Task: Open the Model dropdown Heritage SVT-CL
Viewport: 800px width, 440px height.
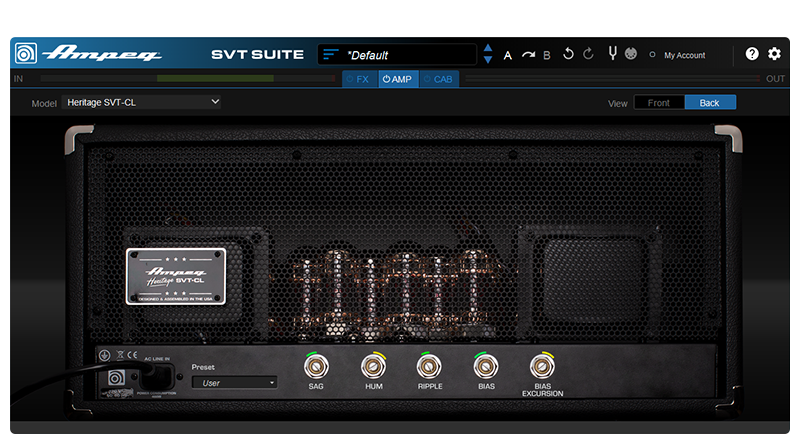Action: point(141,102)
